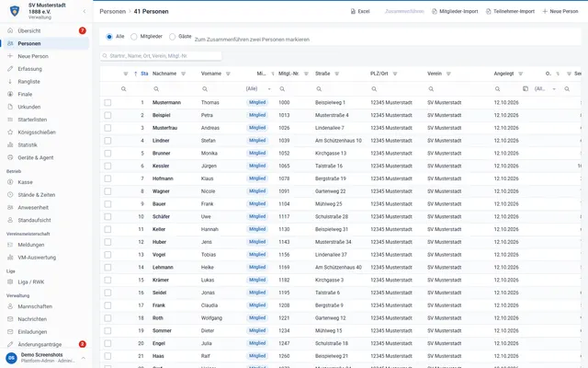Open the Rangliste page
The width and height of the screenshot is (588, 368).
pyautogui.click(x=45, y=82)
